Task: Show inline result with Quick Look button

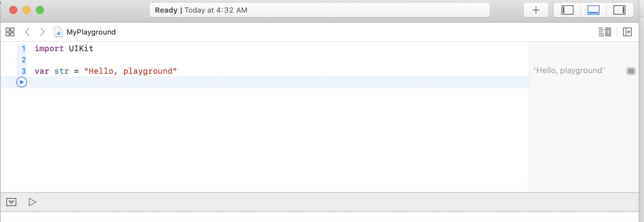Action: tap(631, 71)
